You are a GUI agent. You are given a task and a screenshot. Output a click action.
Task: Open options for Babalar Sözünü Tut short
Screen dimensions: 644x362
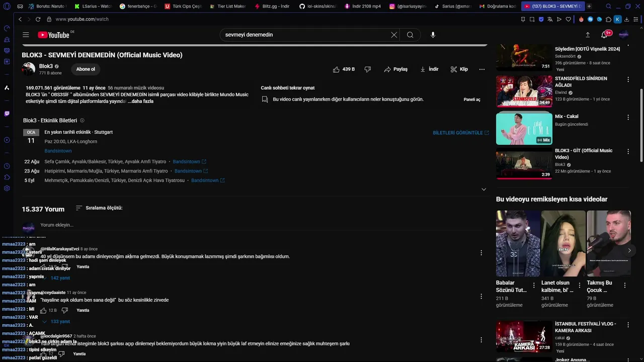click(x=534, y=285)
